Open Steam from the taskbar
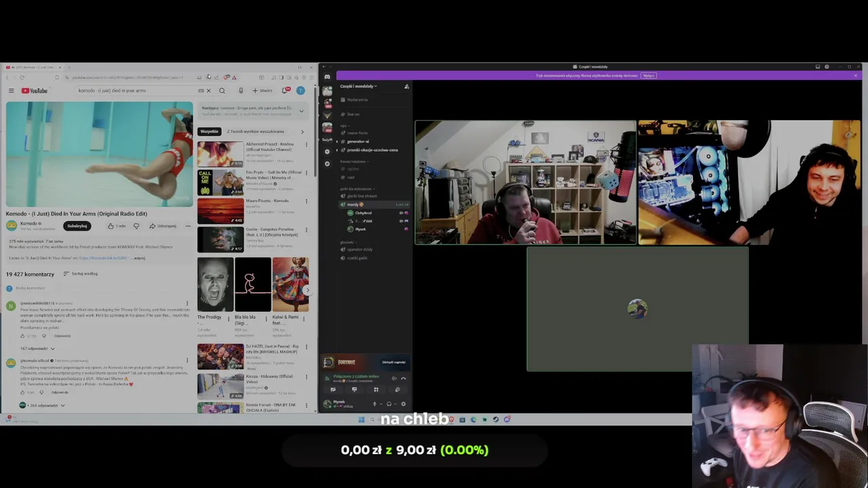 coord(496,420)
